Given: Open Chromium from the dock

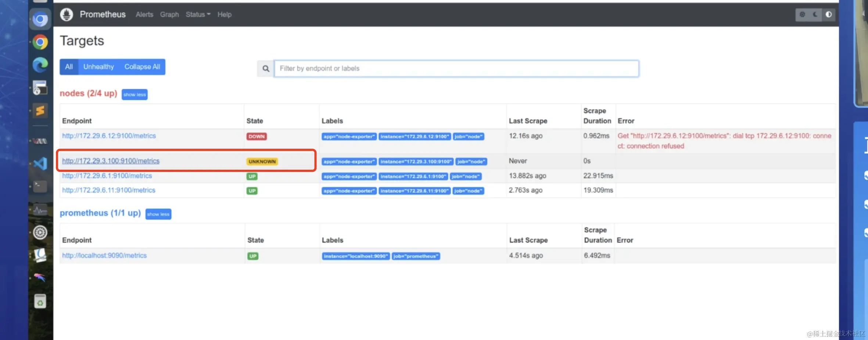Looking at the screenshot, I should pyautogui.click(x=40, y=19).
